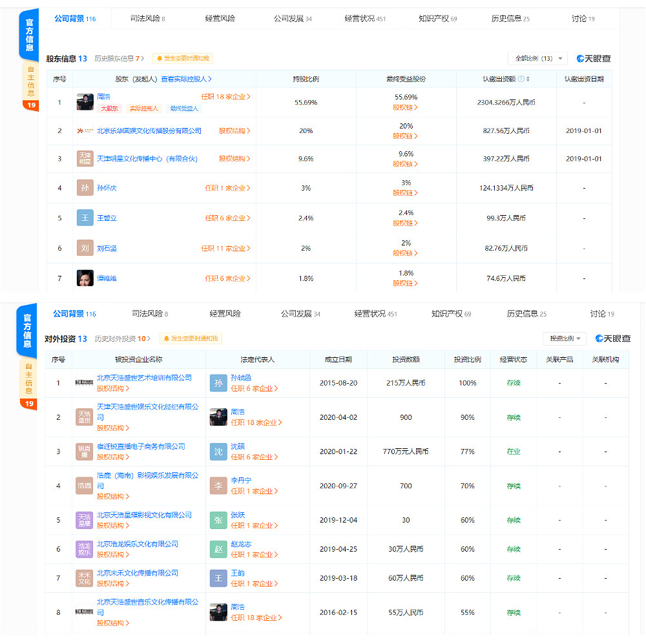Expand 任职 18 家企业 for shareholder 周浩
Image resolution: width=646 pixels, height=644 pixels.
225,97
